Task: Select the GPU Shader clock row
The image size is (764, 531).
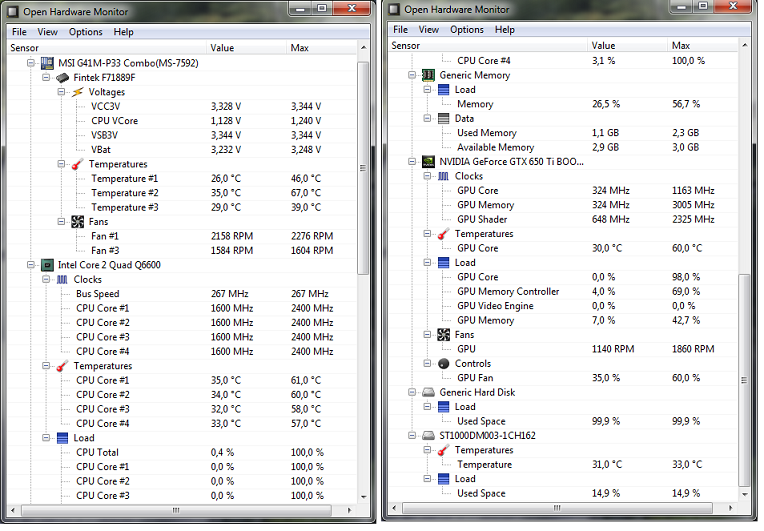Action: point(564,219)
